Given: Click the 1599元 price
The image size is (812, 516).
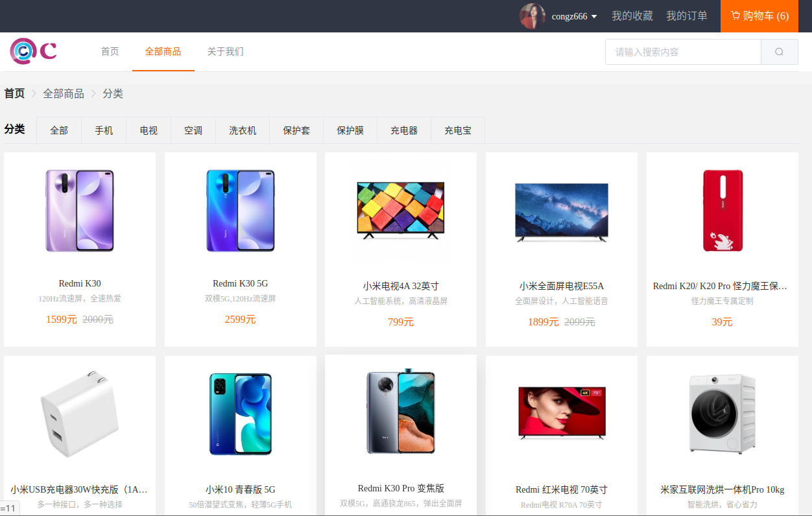Looking at the screenshot, I should 62,320.
